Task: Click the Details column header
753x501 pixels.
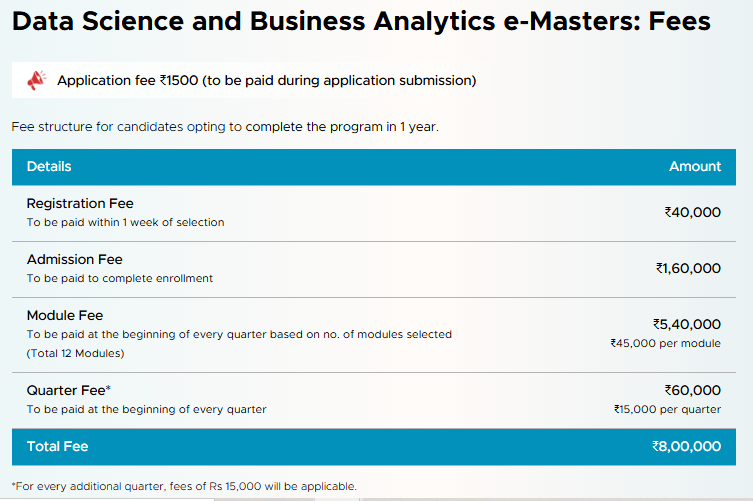Action: point(49,167)
